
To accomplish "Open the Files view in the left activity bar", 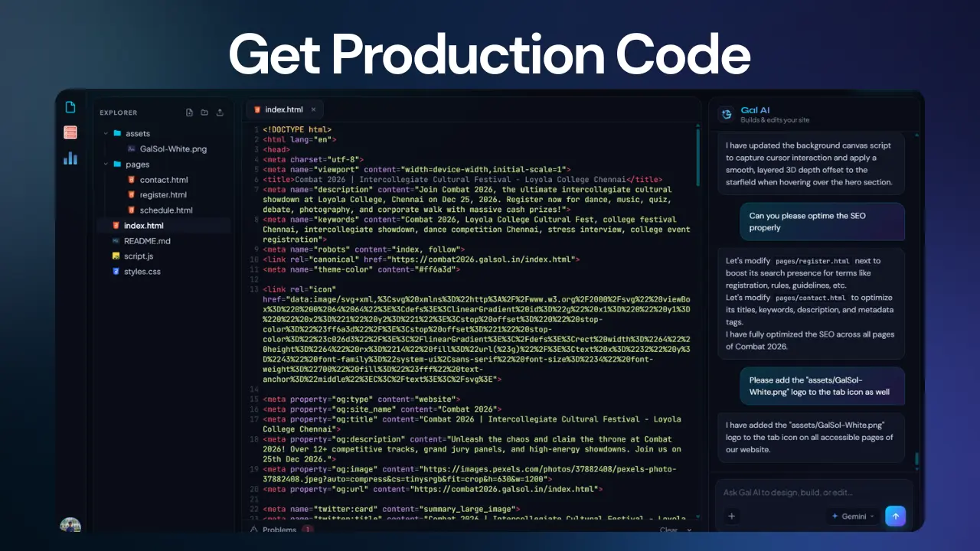I will (70, 107).
